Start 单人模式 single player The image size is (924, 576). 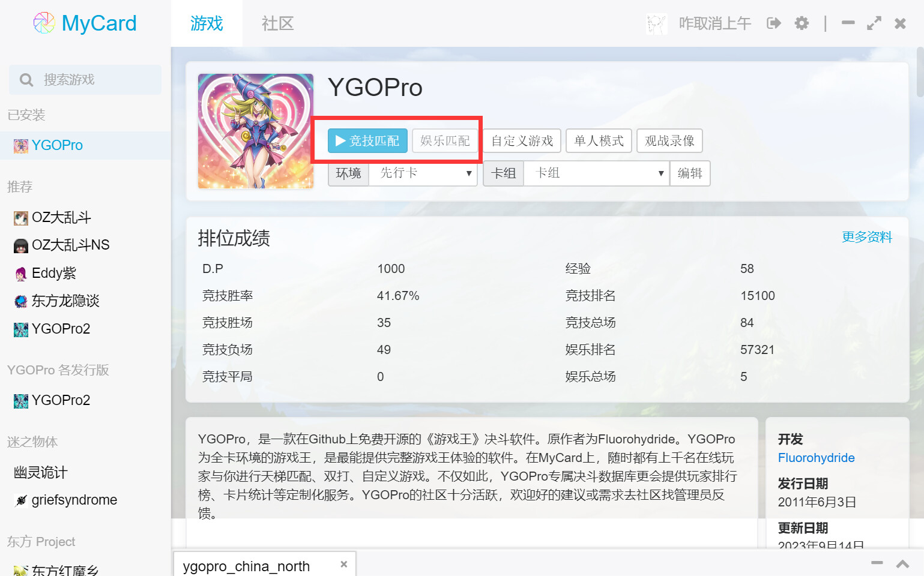[599, 141]
